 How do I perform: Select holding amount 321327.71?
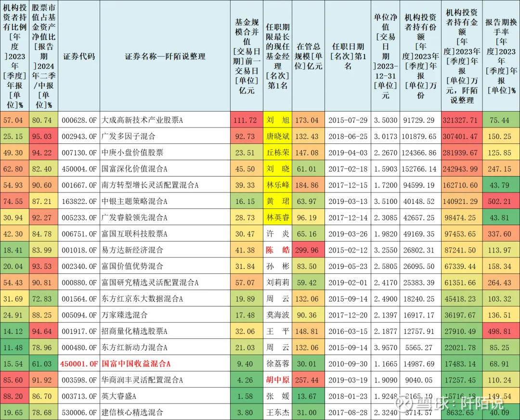coord(462,120)
